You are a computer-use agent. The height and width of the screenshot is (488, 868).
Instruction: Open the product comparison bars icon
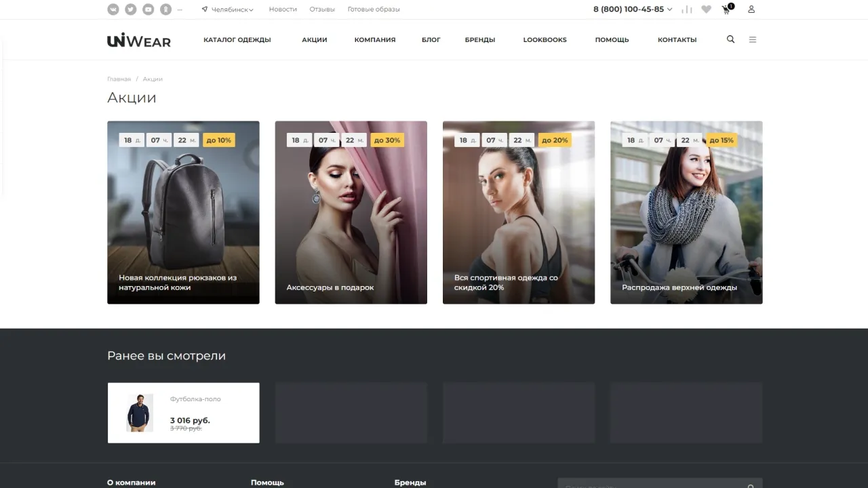(687, 9)
